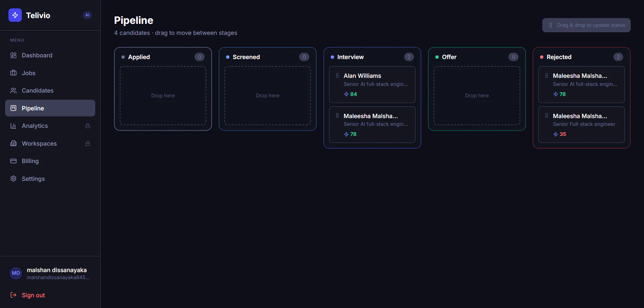This screenshot has height=308, width=644.
Task: Click grip icon in Drag & drop hint
Action: pyautogui.click(x=550, y=25)
